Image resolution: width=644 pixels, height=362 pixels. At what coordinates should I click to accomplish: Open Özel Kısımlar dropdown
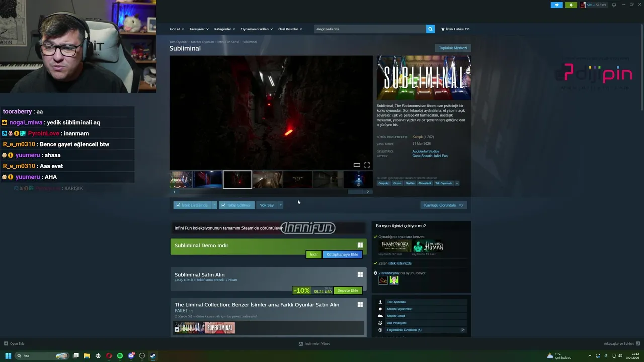pos(290,29)
